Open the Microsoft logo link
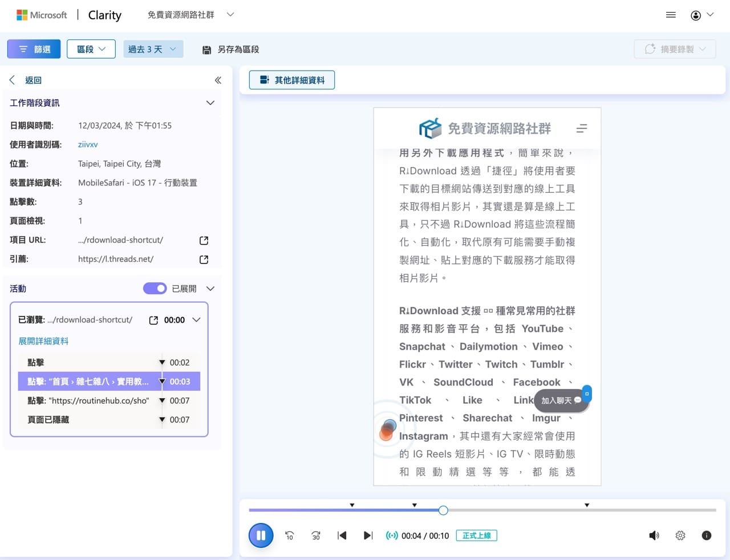The image size is (730, 560). 42,15
